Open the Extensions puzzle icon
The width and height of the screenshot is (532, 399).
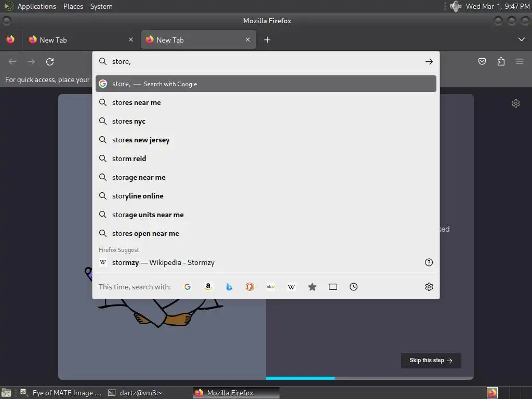pyautogui.click(x=501, y=61)
